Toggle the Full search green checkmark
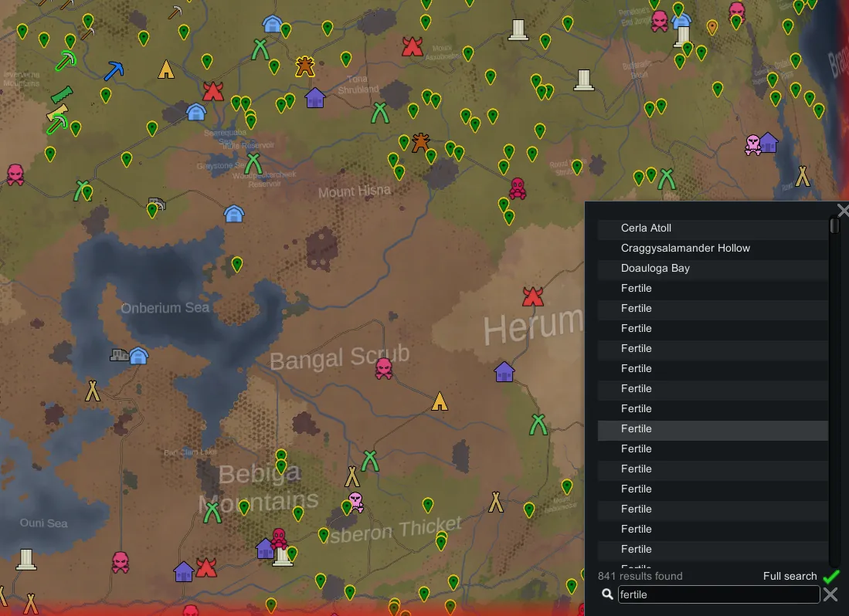The image size is (849, 616). [830, 577]
